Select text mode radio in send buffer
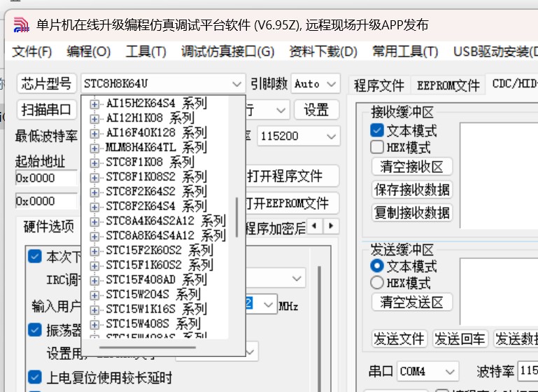Image resolution: width=538 pixels, height=392 pixels. coord(377,266)
